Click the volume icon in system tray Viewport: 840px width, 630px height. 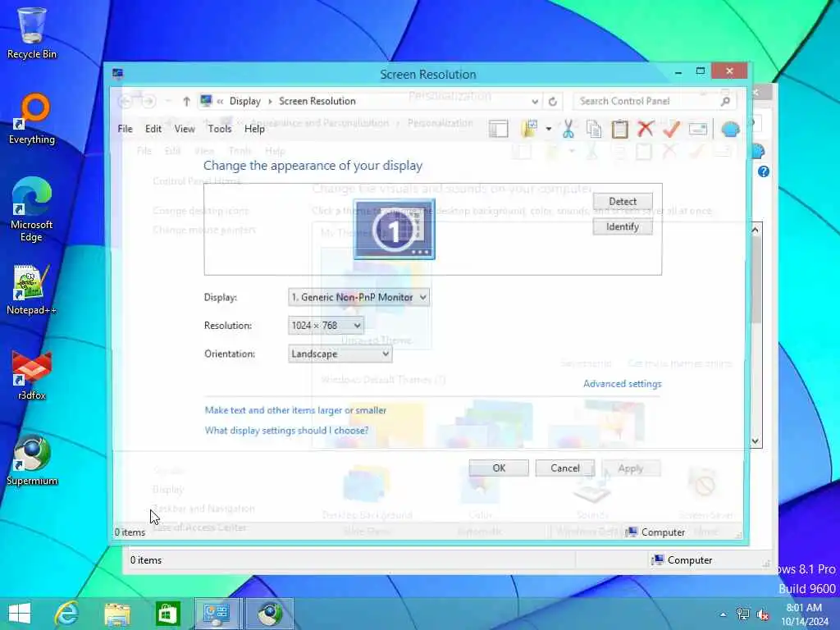pyautogui.click(x=763, y=614)
